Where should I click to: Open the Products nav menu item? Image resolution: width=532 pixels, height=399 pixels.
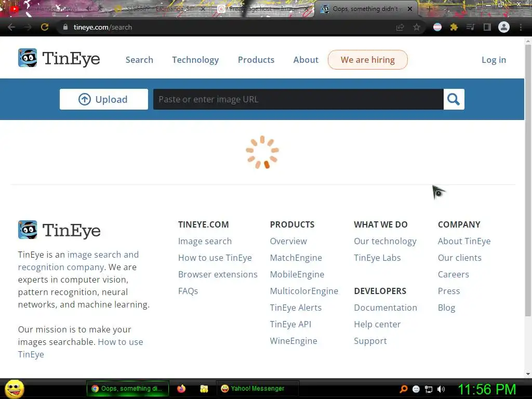[x=256, y=60]
